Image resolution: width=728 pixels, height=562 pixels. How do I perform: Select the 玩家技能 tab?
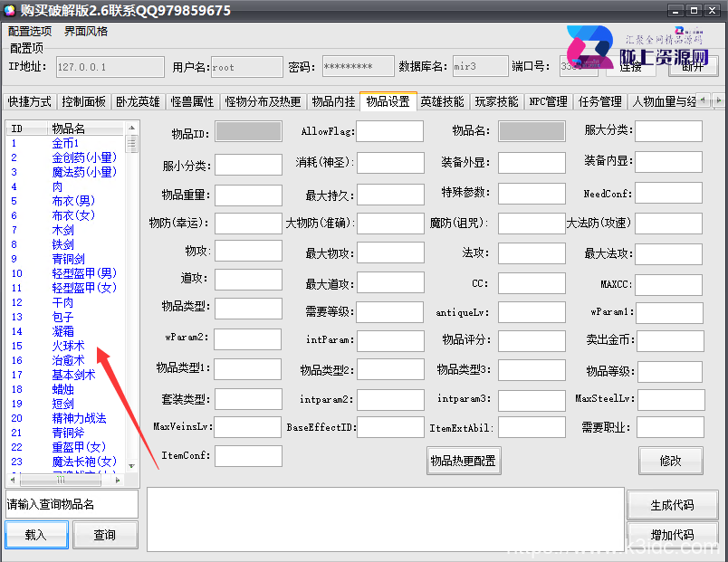pyautogui.click(x=496, y=101)
